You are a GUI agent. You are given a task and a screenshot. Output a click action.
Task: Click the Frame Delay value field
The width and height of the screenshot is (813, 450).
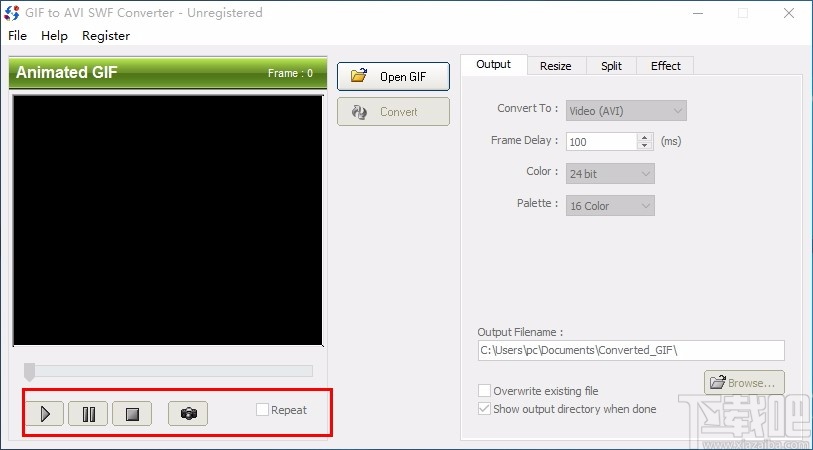[x=601, y=142]
